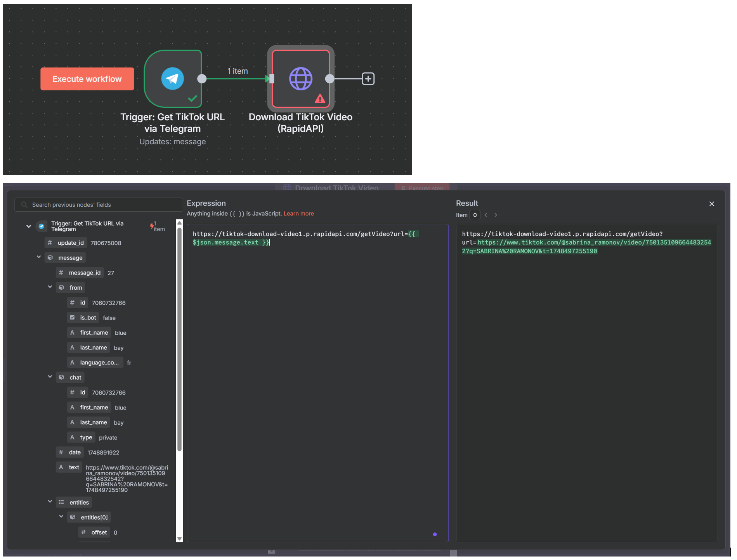Click inside the Expression editor text

click(317, 382)
